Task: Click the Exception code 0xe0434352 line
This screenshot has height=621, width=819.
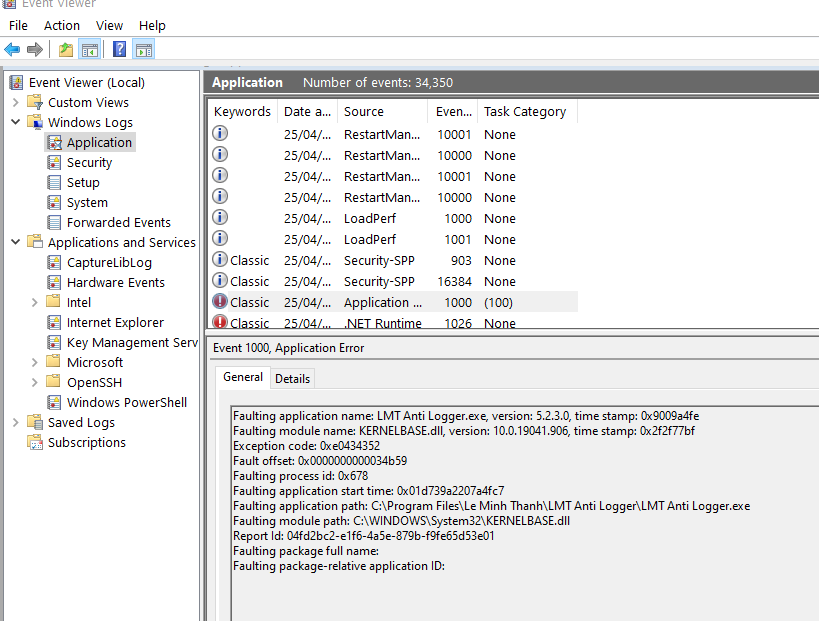Action: click(306, 446)
